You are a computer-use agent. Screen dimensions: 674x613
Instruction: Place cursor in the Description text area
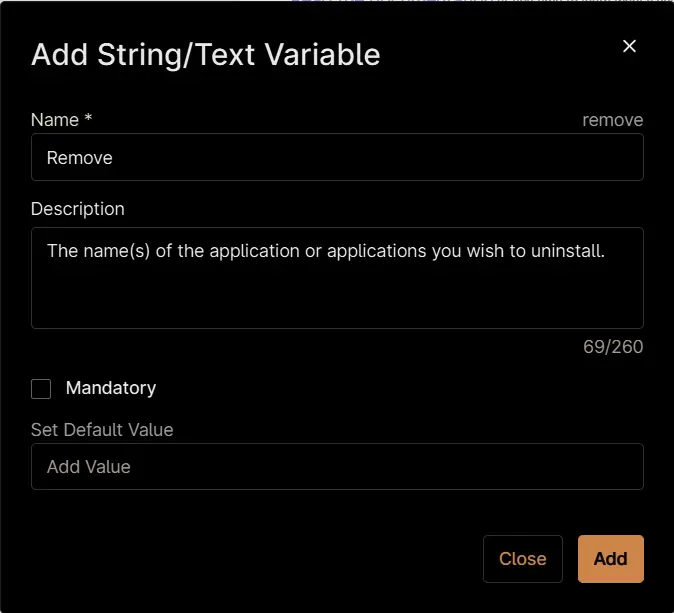337,278
